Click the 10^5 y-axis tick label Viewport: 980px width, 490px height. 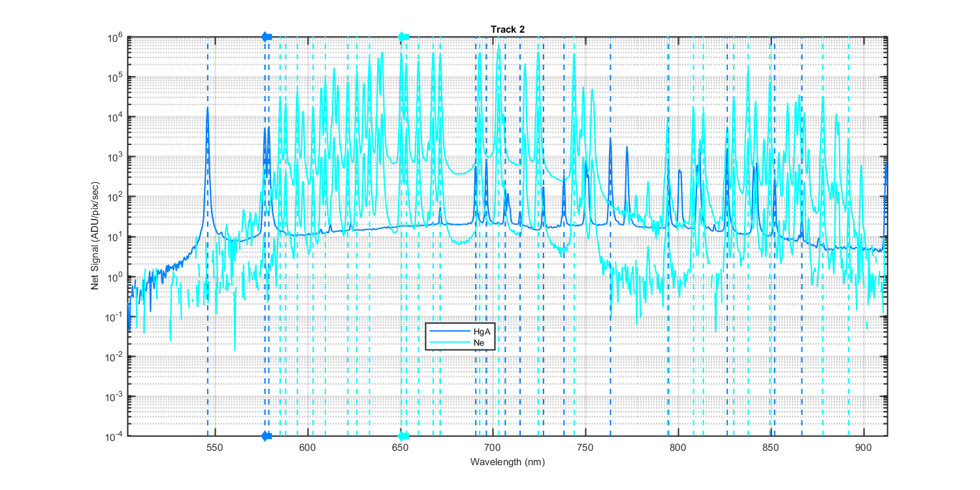click(116, 76)
